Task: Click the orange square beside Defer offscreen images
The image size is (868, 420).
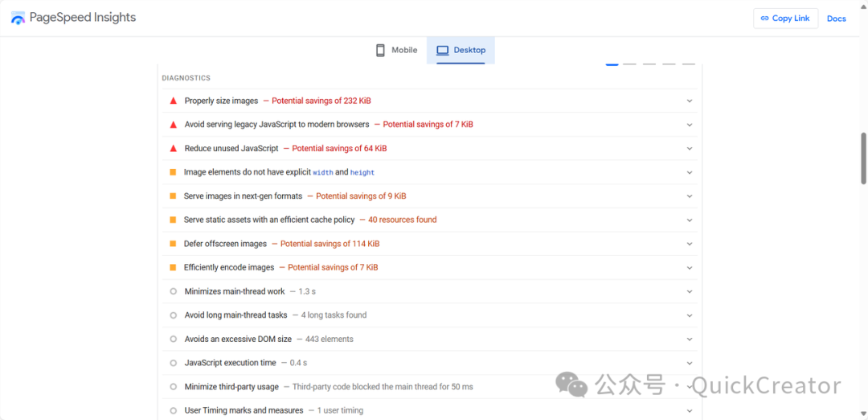Action: click(x=173, y=244)
